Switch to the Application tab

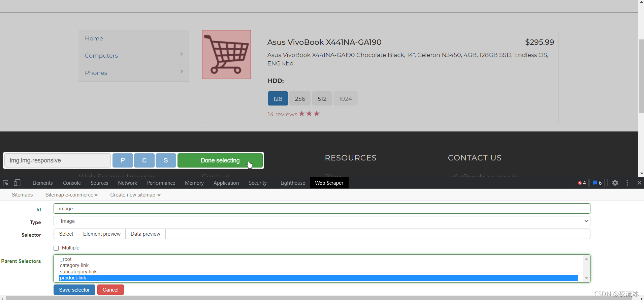226,183
